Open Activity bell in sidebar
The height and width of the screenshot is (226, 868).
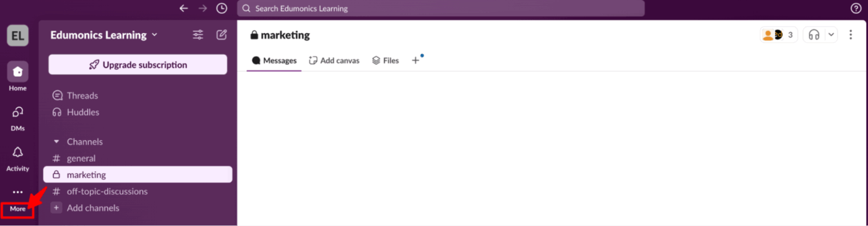pos(17,158)
